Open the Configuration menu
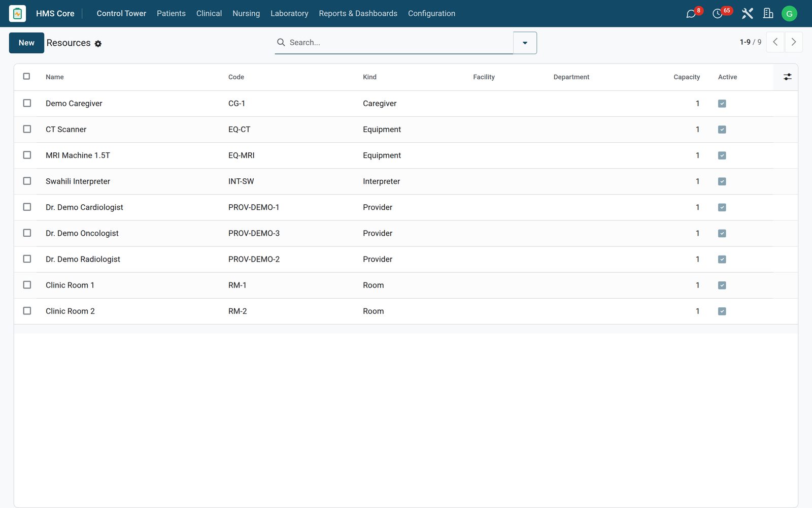812x508 pixels. (431, 14)
